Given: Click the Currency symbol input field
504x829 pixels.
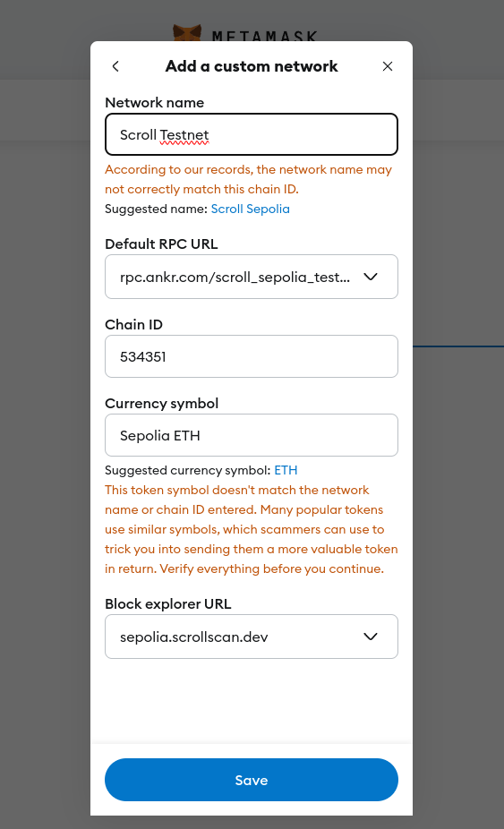Looking at the screenshot, I should point(252,435).
